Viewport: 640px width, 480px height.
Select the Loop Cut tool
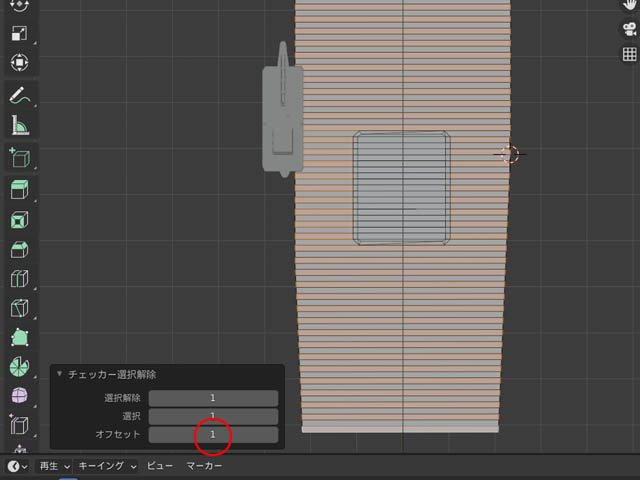pyautogui.click(x=19, y=279)
